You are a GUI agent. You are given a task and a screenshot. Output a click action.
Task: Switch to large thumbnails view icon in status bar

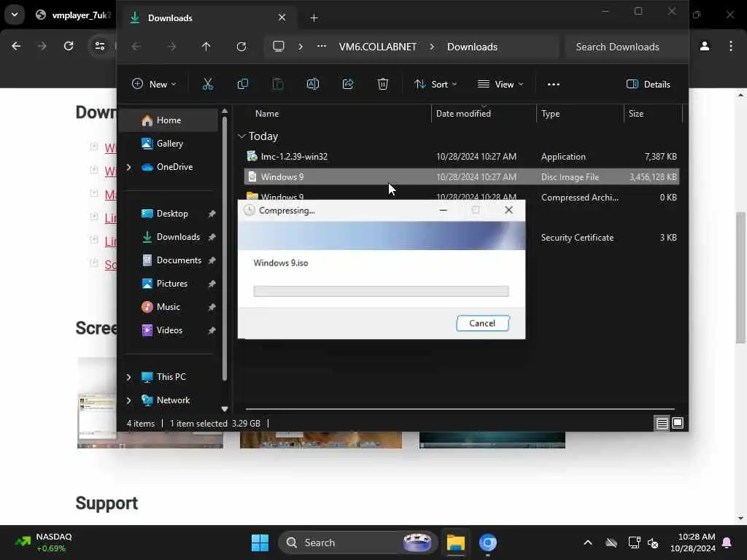point(678,423)
